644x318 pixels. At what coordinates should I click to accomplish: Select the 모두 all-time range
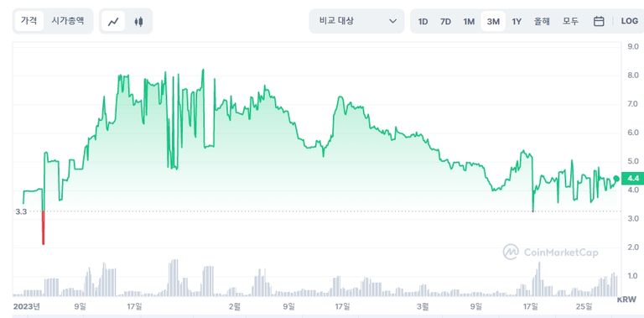coord(570,21)
